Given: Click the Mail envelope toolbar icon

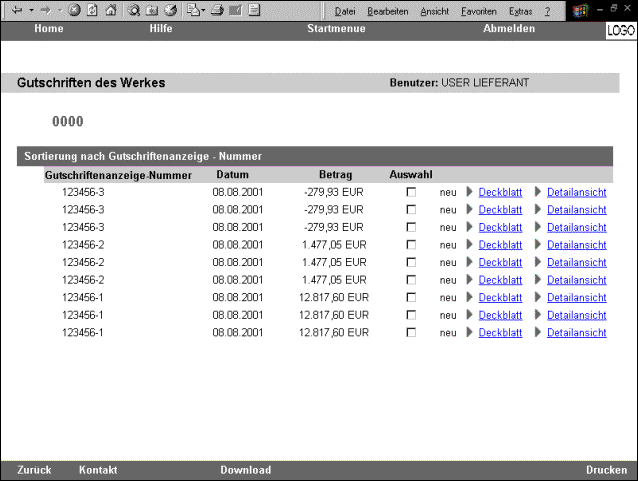Looking at the screenshot, I should [x=194, y=10].
